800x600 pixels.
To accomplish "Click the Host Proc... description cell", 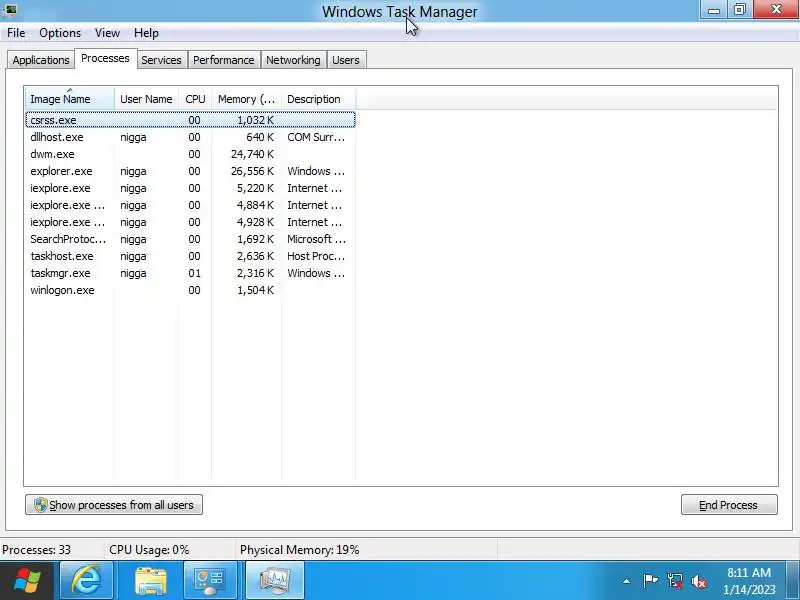I will point(316,256).
